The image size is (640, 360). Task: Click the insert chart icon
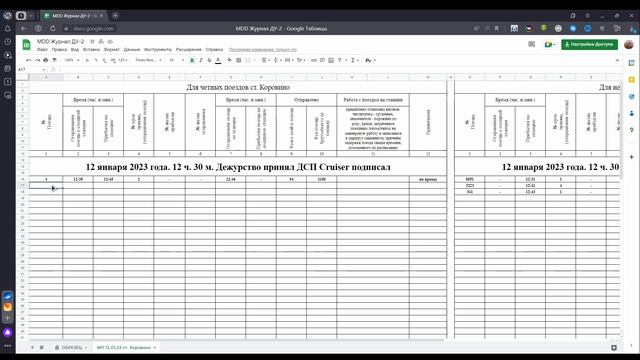pyautogui.click(x=331, y=60)
